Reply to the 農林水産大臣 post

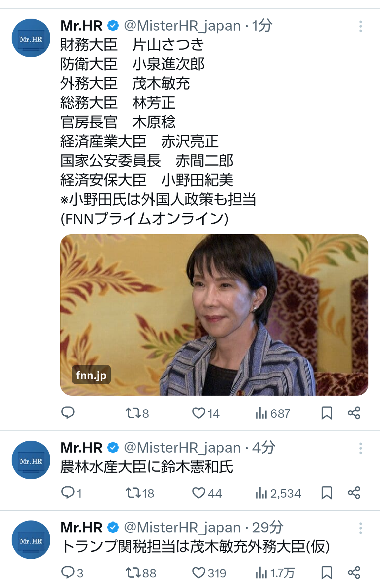[71, 493]
